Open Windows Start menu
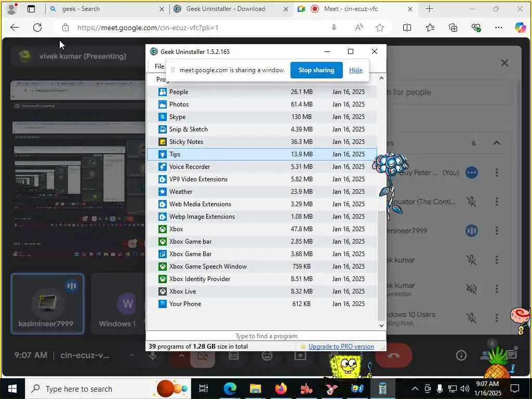 pos(12,389)
